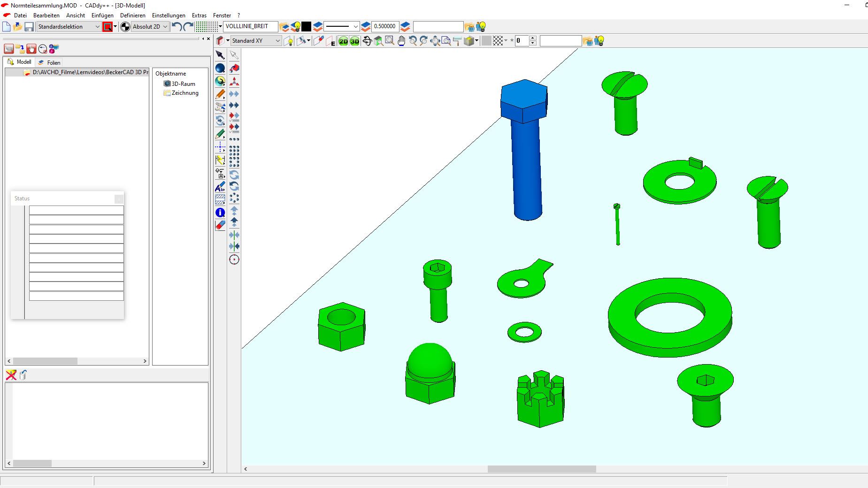Select the Zeichnung folder item
The image size is (868, 488).
181,93
